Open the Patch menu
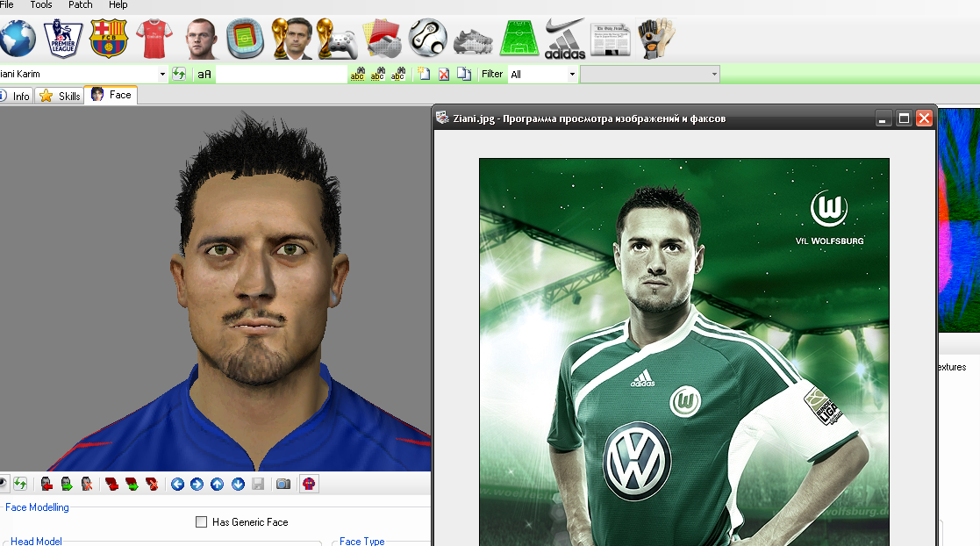This screenshot has height=546, width=980. pos(81,5)
